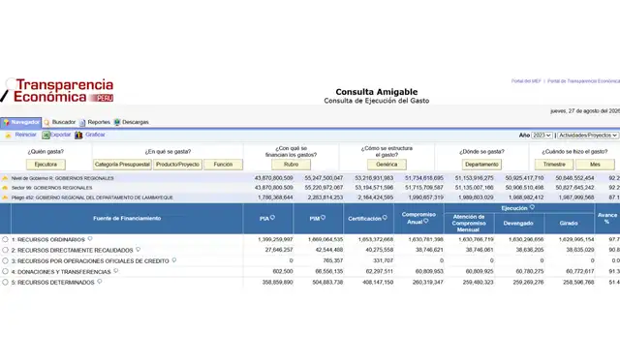This screenshot has height=364, width=620.
Task: Click the Fuente de Financiamiento column header
Action: [x=127, y=218]
